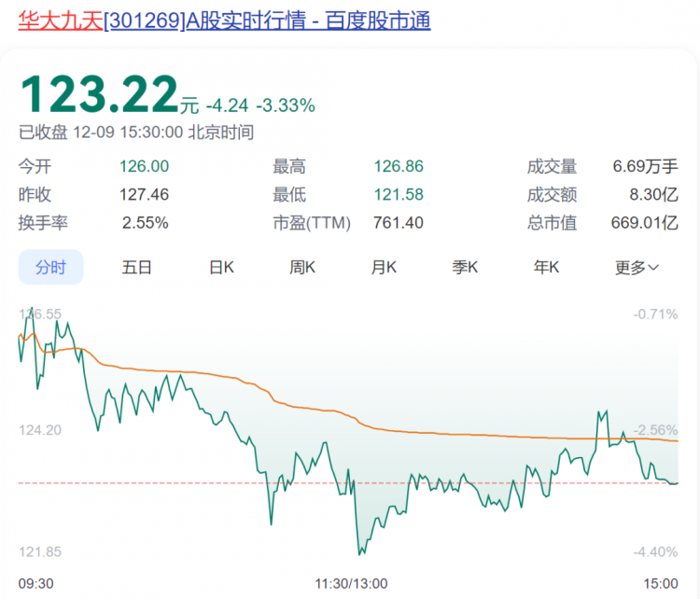Switch to the 季K chart tab

click(x=465, y=268)
